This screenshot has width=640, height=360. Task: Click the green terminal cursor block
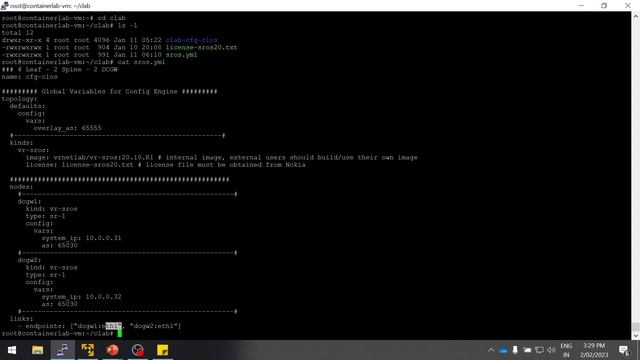[120, 333]
